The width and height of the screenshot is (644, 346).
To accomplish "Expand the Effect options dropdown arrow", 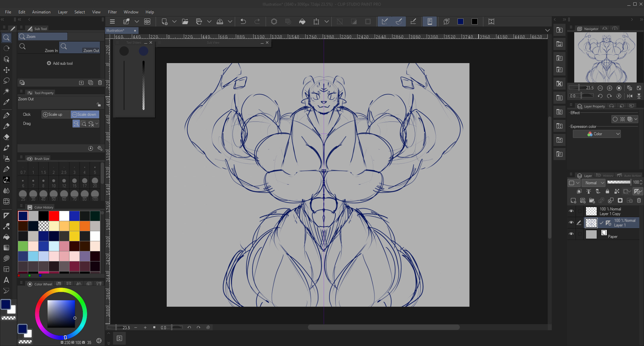I will [x=636, y=119].
